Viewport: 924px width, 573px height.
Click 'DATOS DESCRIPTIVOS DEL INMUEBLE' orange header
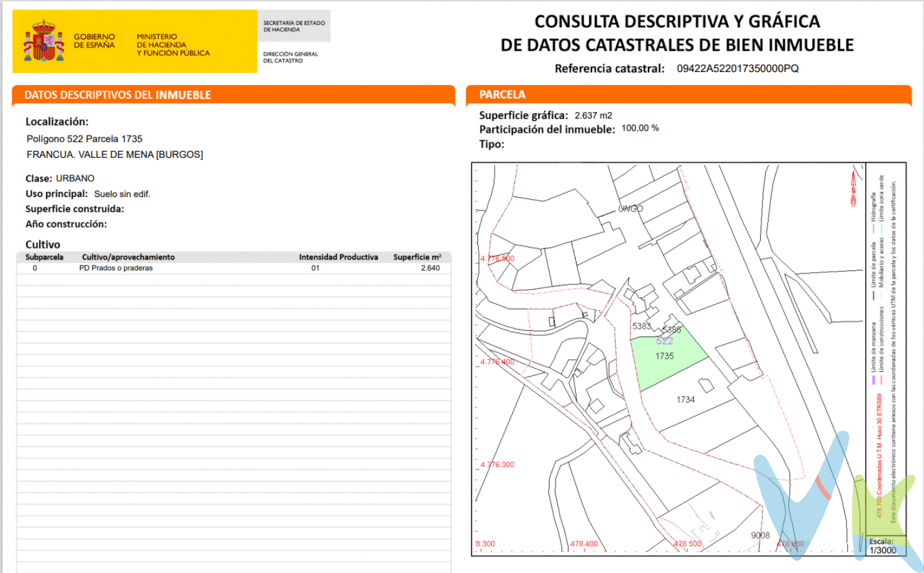point(233,95)
